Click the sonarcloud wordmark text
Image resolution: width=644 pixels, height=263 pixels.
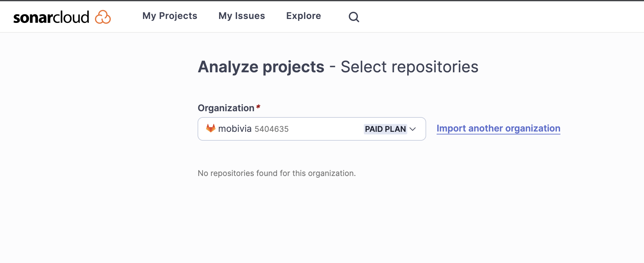(x=51, y=17)
